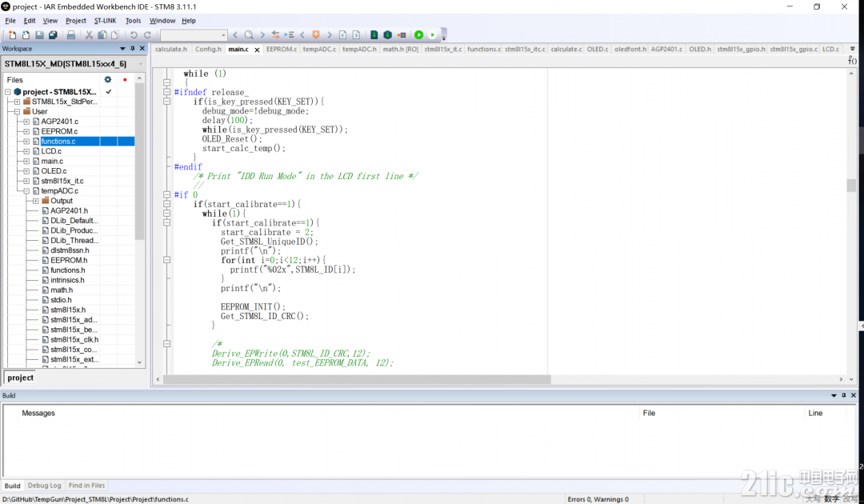This screenshot has width=864, height=504.
Task: Expand the AGP2401.c tree node
Action: coord(26,122)
